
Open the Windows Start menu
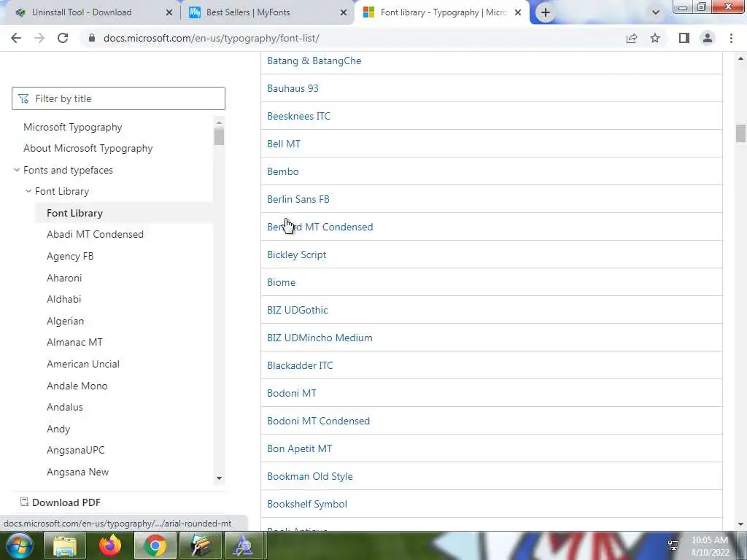pos(19,545)
